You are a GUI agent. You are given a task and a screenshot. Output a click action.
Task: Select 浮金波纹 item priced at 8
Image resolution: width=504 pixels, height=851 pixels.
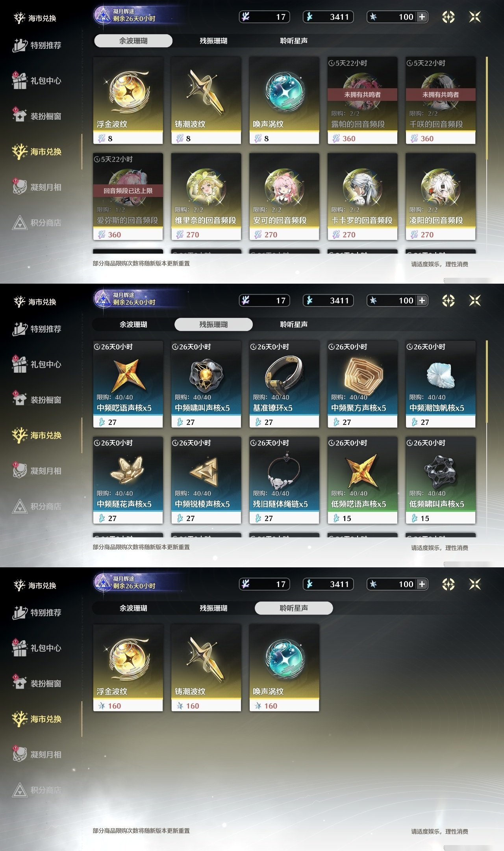(128, 100)
